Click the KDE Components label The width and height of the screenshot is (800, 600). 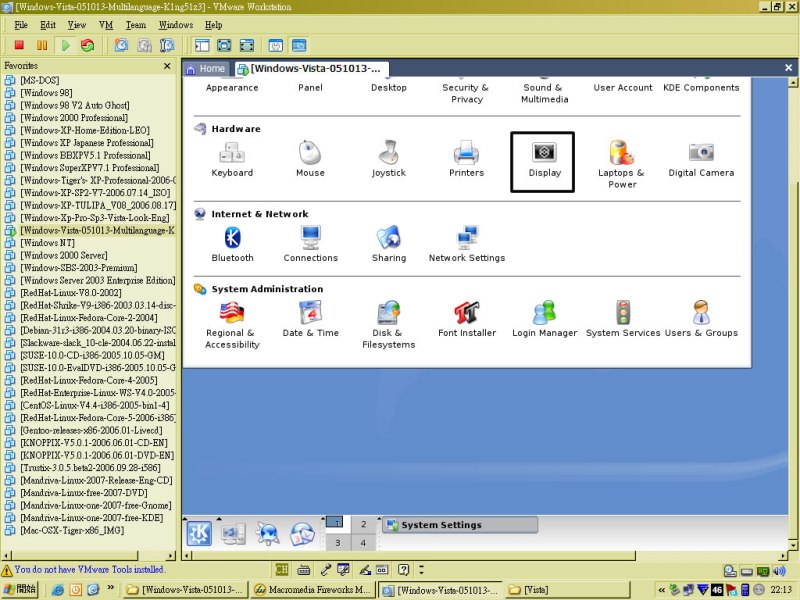click(701, 88)
